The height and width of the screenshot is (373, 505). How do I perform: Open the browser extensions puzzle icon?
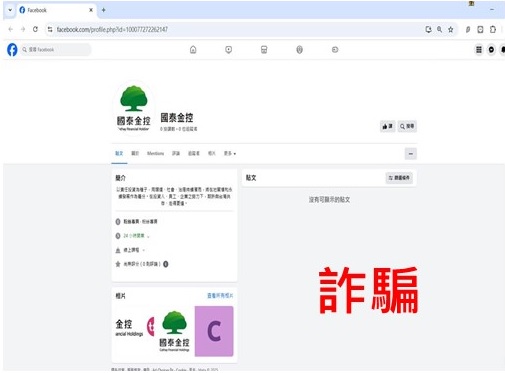[493, 29]
